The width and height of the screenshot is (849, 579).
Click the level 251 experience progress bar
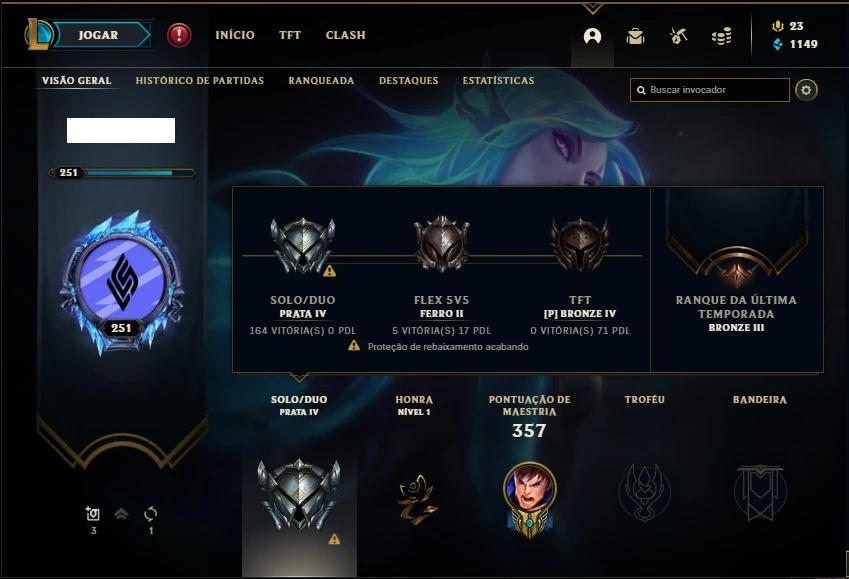coord(122,173)
